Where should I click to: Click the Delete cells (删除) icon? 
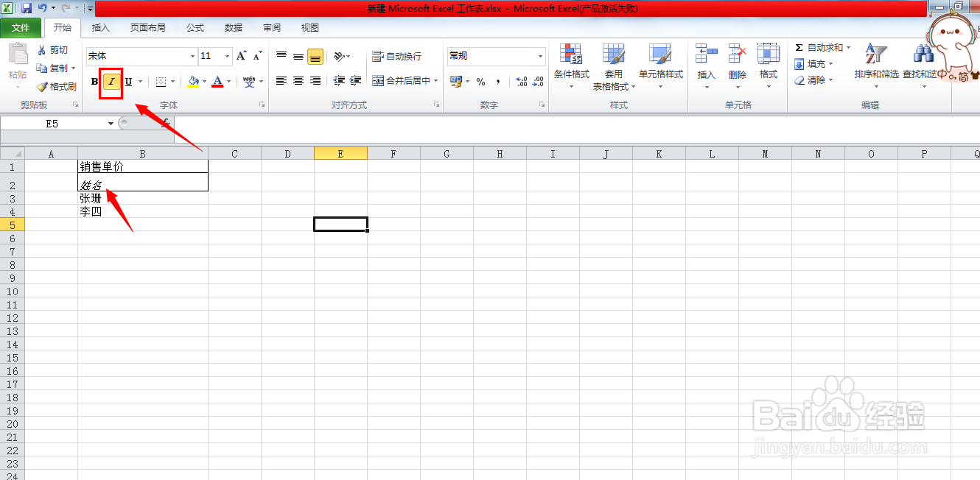coord(738,54)
